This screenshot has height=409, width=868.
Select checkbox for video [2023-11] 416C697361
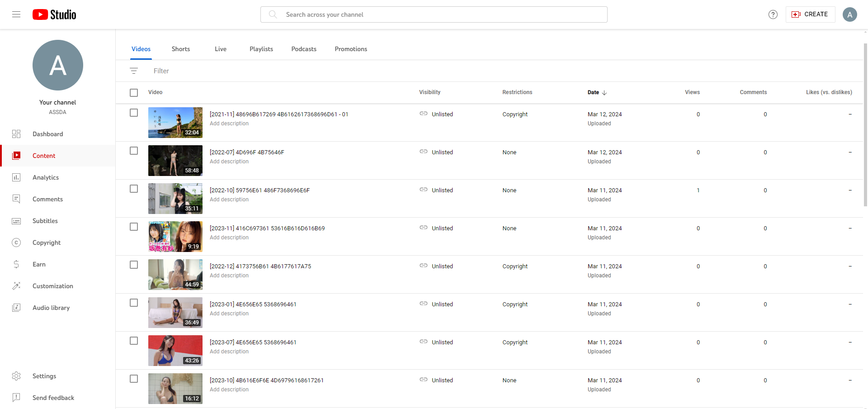[134, 227]
